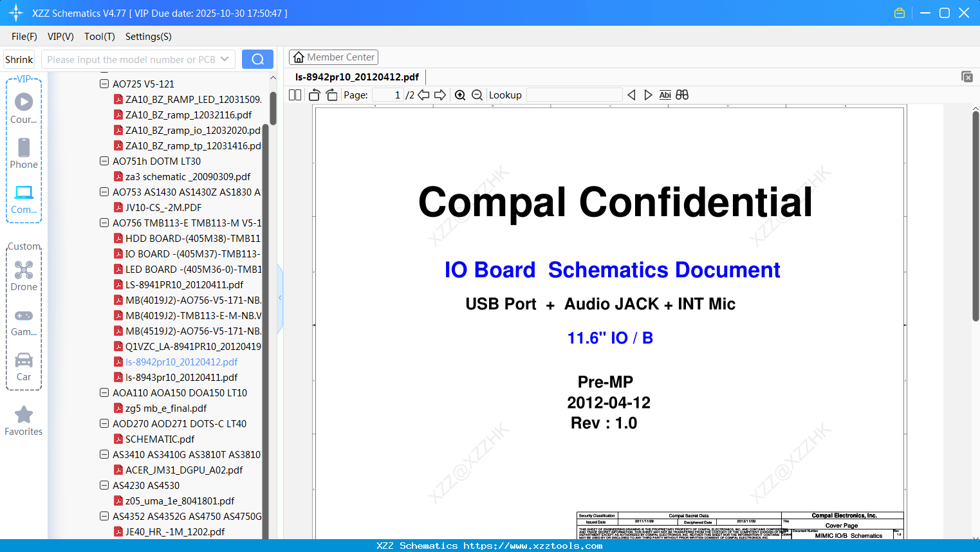Collapse the AO751h DOTM LT30 folder
980x552 pixels.
[104, 161]
